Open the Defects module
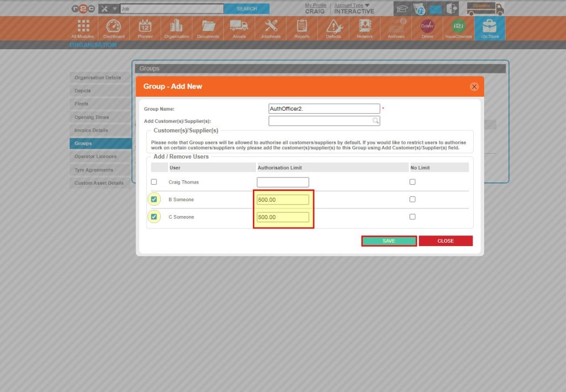The image size is (566, 392). pyautogui.click(x=333, y=28)
